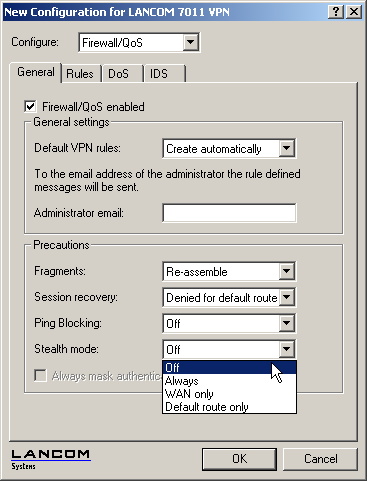This screenshot has height=481, width=367.
Task: Switch to the Rules tab
Action: 80,74
